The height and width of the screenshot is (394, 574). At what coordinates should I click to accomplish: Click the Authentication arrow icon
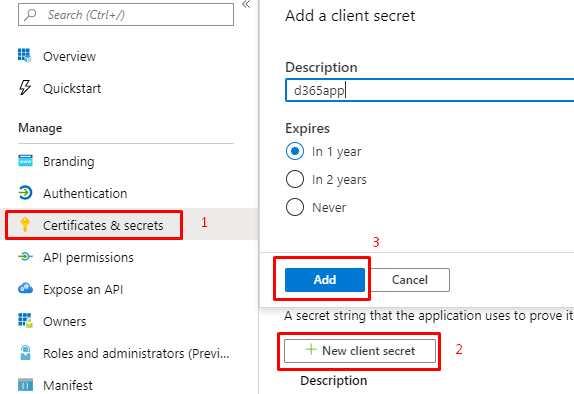(x=25, y=193)
